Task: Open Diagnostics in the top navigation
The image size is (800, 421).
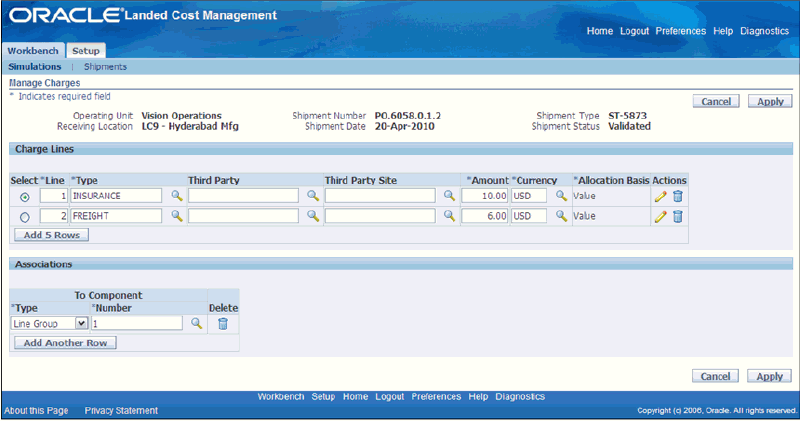Action: coord(764,31)
